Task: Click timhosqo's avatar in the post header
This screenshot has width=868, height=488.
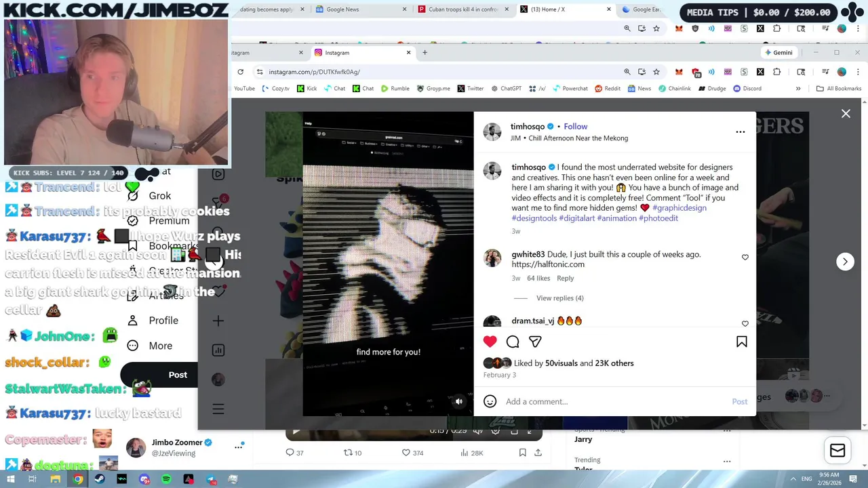Action: point(492,131)
